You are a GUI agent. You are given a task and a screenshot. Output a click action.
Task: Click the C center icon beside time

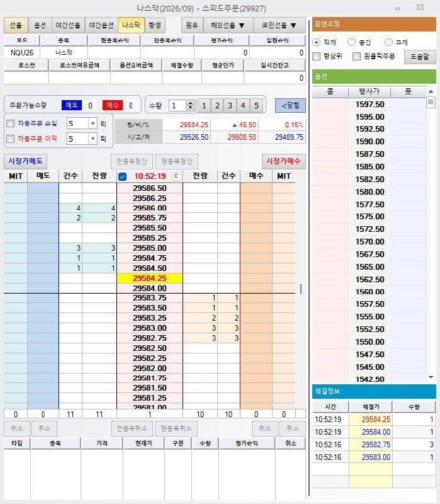point(176,176)
